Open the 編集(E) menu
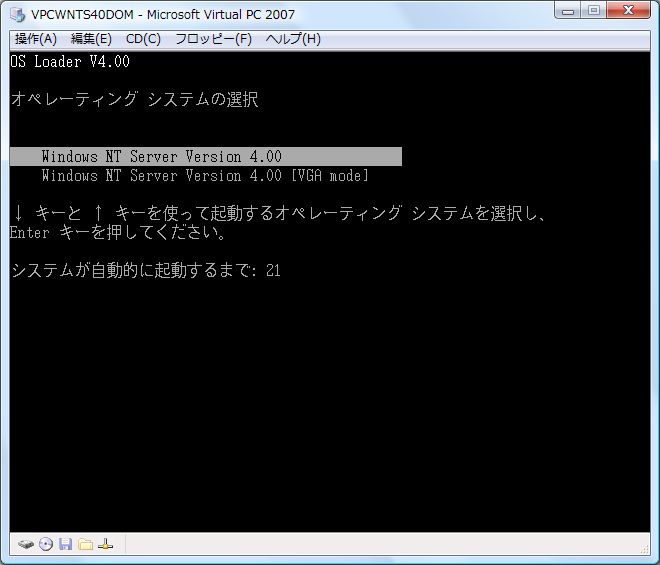This screenshot has height=565, width=660. [x=91, y=39]
